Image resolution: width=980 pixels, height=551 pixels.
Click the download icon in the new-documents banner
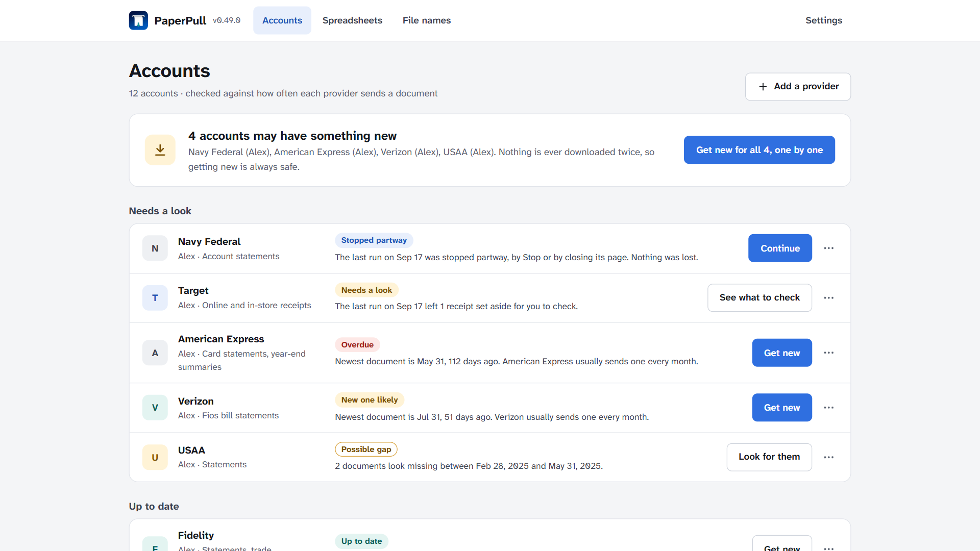[160, 150]
